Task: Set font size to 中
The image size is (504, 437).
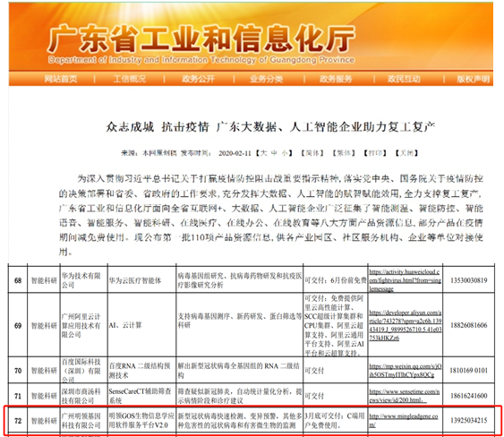Action: coord(274,153)
